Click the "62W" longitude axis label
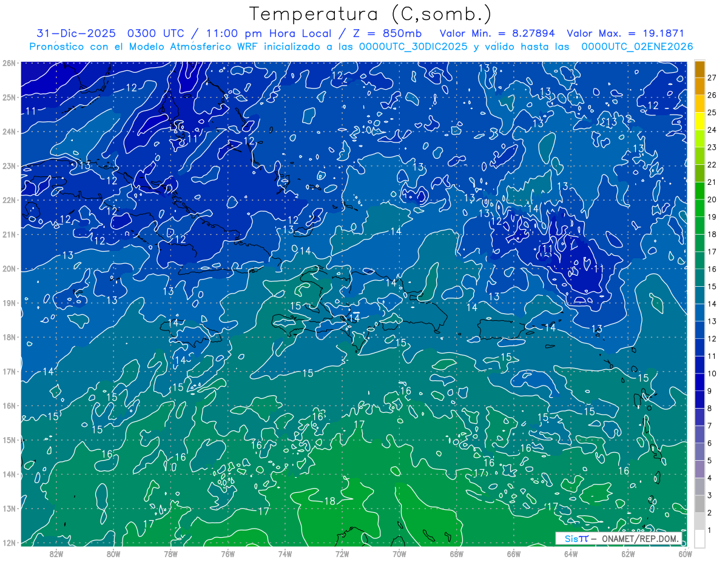This screenshot has height=562, width=728. coord(628,553)
